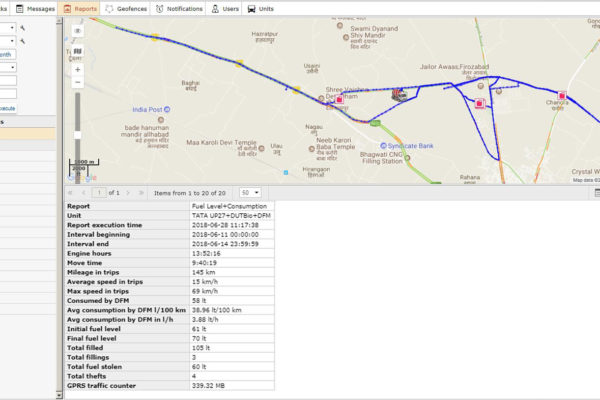Open the items-per-page dropdown showing 50

point(251,192)
